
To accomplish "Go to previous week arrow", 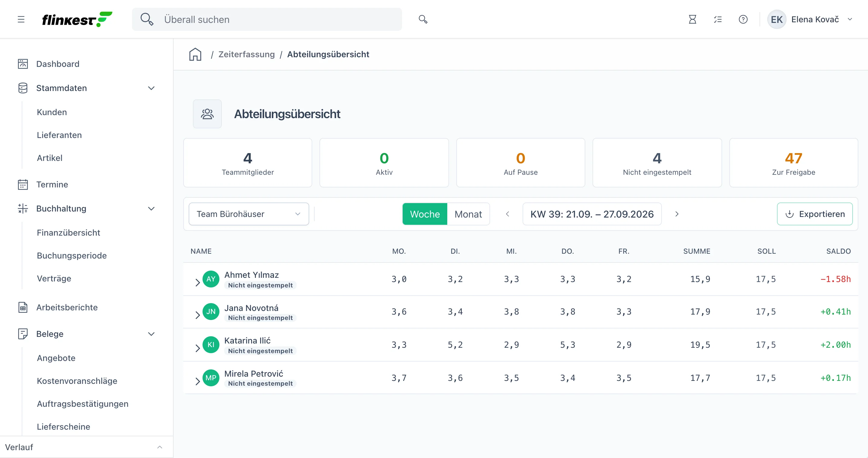I will click(x=508, y=214).
